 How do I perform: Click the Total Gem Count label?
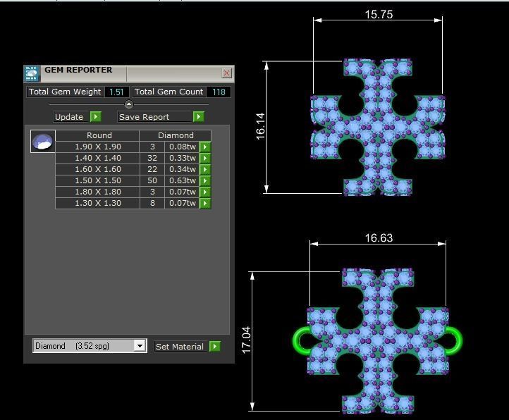pyautogui.click(x=168, y=92)
